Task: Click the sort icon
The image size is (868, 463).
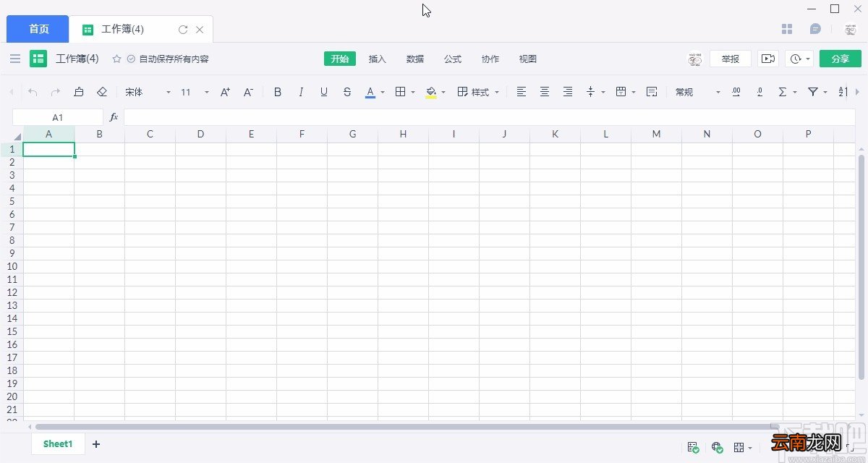Action: point(843,92)
